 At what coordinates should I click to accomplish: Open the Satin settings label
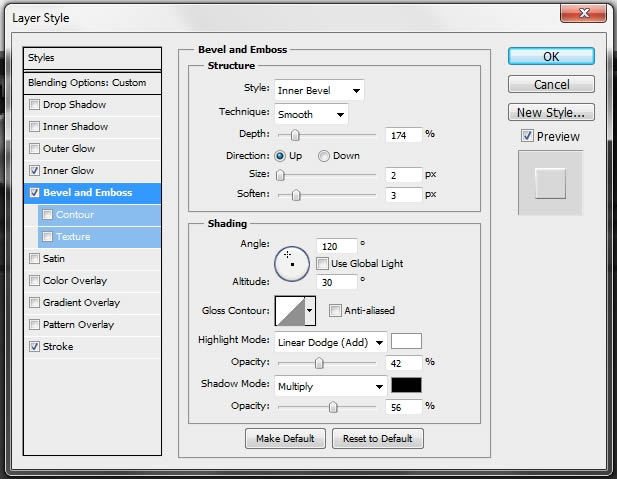coord(54,259)
